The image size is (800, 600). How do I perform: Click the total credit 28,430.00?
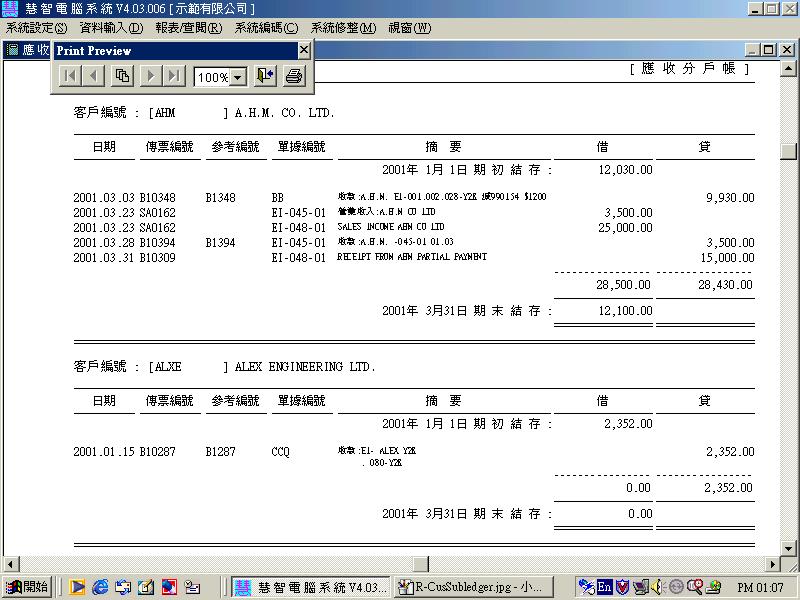[x=725, y=285]
